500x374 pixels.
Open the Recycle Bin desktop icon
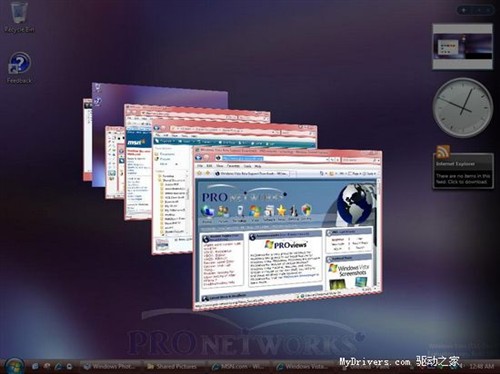(x=19, y=17)
